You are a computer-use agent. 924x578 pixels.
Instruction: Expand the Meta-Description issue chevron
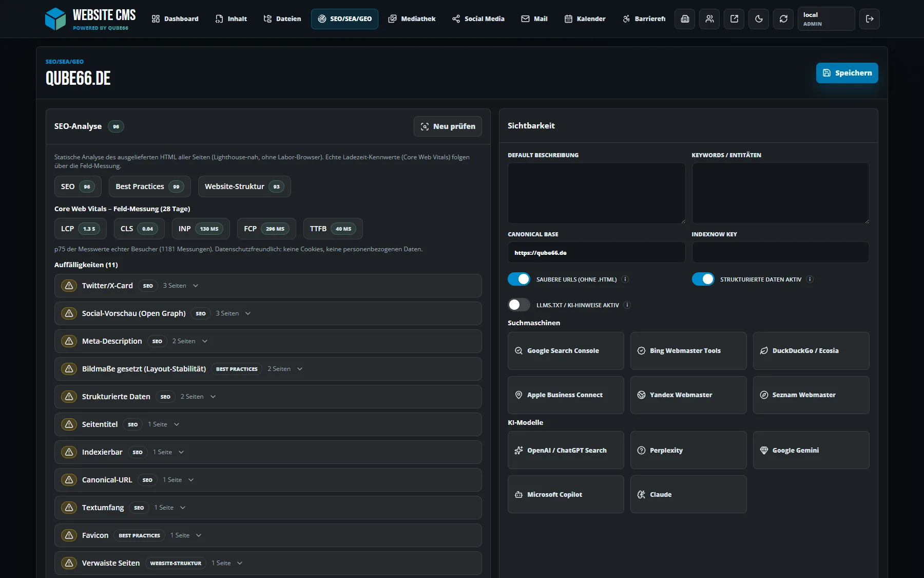tap(205, 341)
